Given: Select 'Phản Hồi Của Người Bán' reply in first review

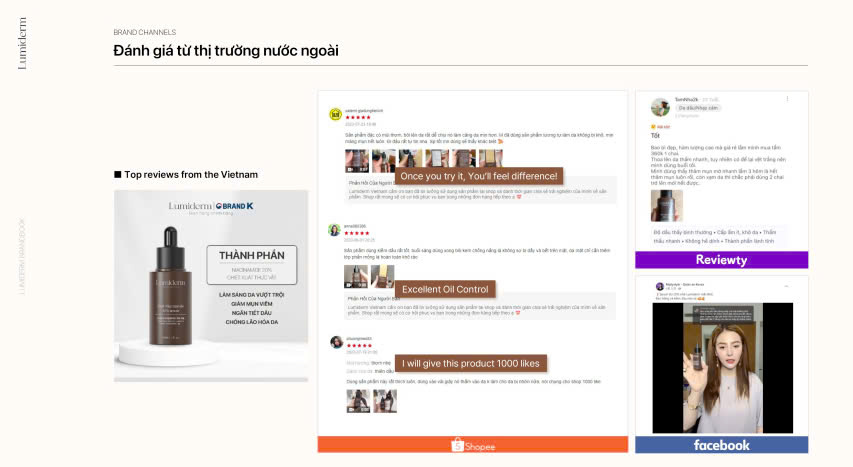Looking at the screenshot, I should [x=370, y=183].
